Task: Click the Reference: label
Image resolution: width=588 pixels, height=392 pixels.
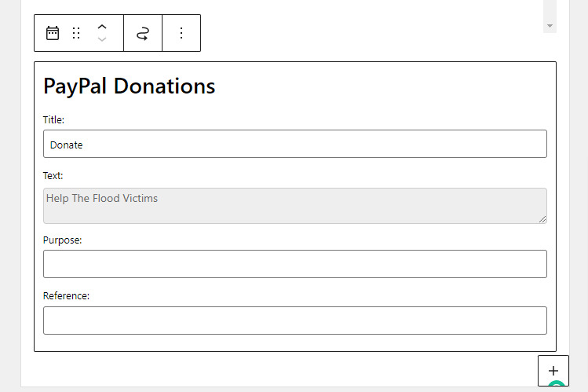Action: tap(67, 296)
